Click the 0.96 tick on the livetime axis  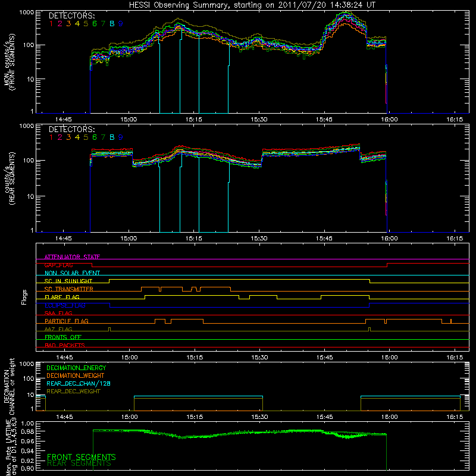[x=27, y=441]
